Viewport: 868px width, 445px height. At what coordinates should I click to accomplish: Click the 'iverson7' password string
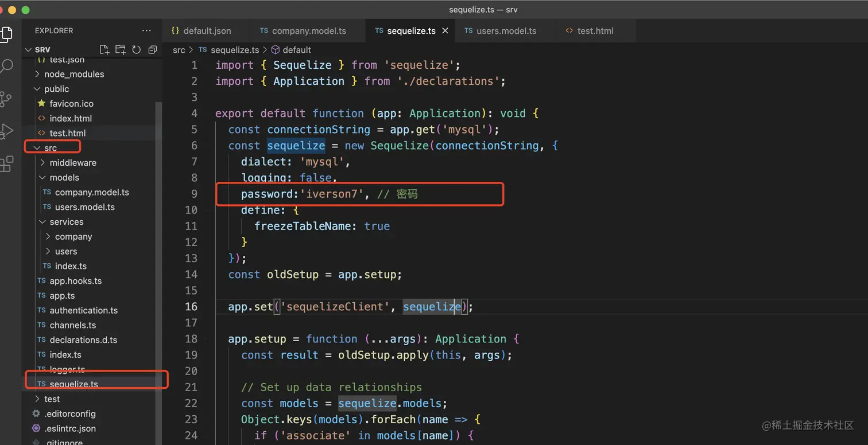pyautogui.click(x=331, y=194)
